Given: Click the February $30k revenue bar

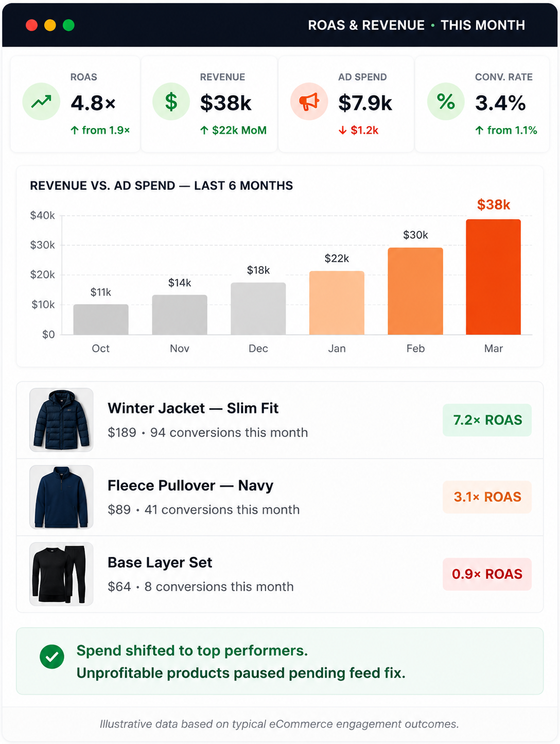Looking at the screenshot, I should click(415, 291).
